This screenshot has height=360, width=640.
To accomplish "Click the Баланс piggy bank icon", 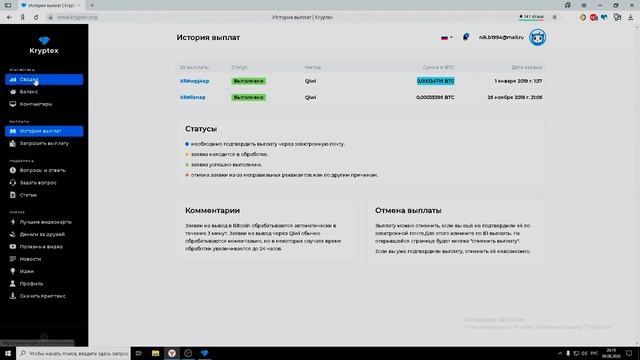I will tap(13, 92).
